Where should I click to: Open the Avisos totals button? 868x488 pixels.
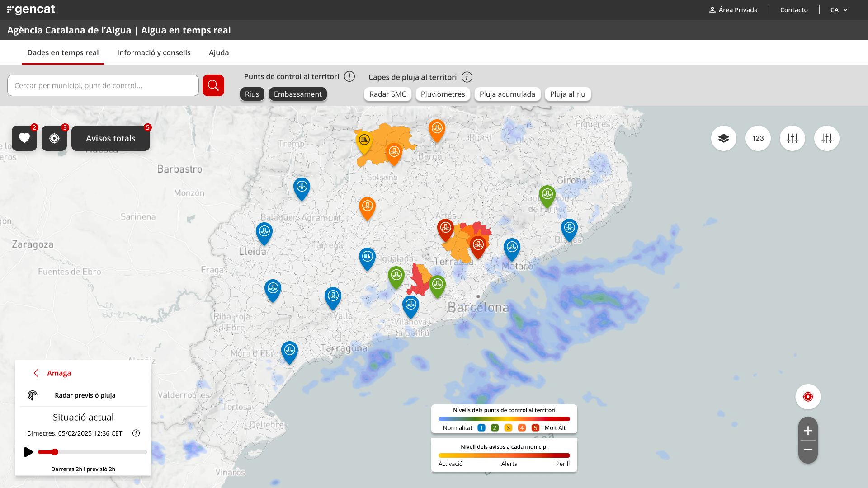point(111,138)
